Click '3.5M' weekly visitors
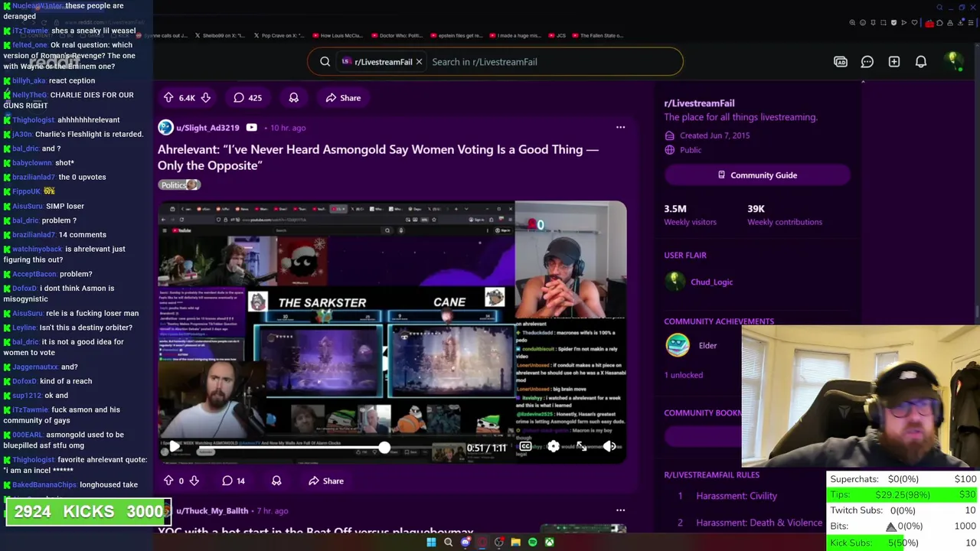Viewport: 980px width, 551px height. pos(675,209)
